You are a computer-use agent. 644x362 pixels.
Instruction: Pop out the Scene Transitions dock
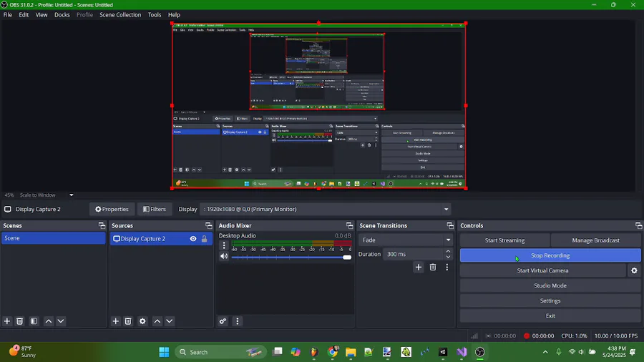coord(450,225)
